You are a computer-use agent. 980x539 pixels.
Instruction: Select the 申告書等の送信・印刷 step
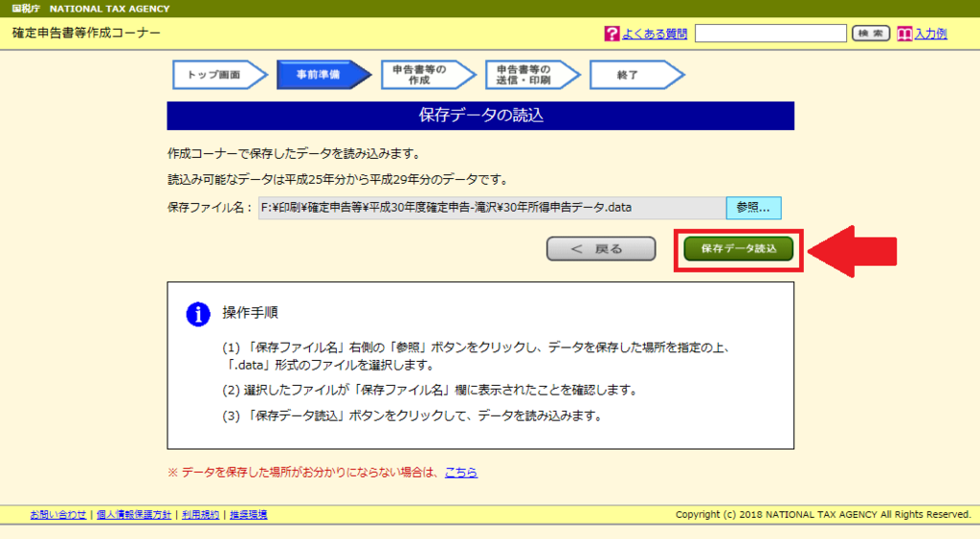(532, 75)
